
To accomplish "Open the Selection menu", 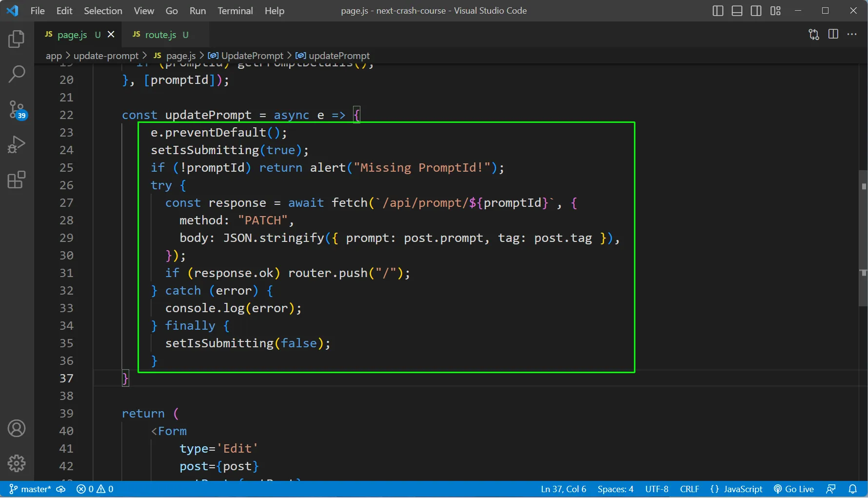I will click(103, 11).
